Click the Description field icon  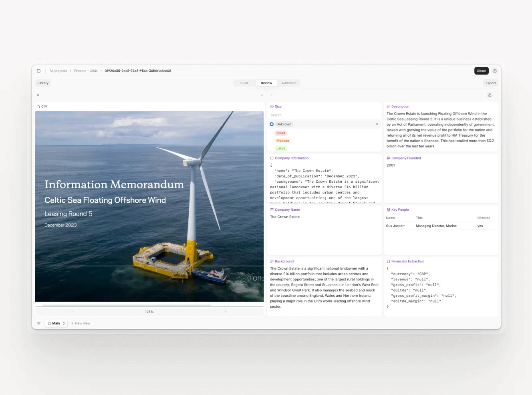[388, 107]
